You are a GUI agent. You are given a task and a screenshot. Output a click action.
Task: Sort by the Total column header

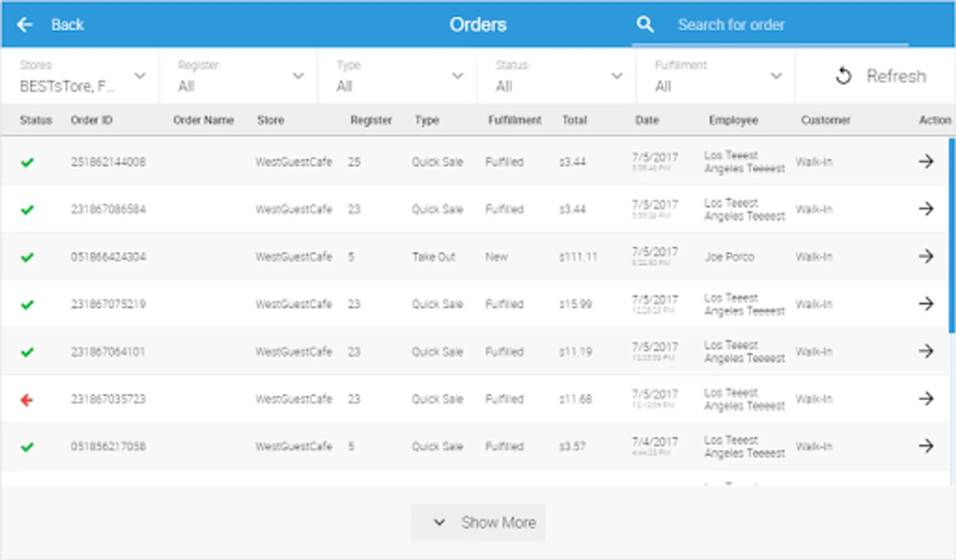[x=574, y=120]
